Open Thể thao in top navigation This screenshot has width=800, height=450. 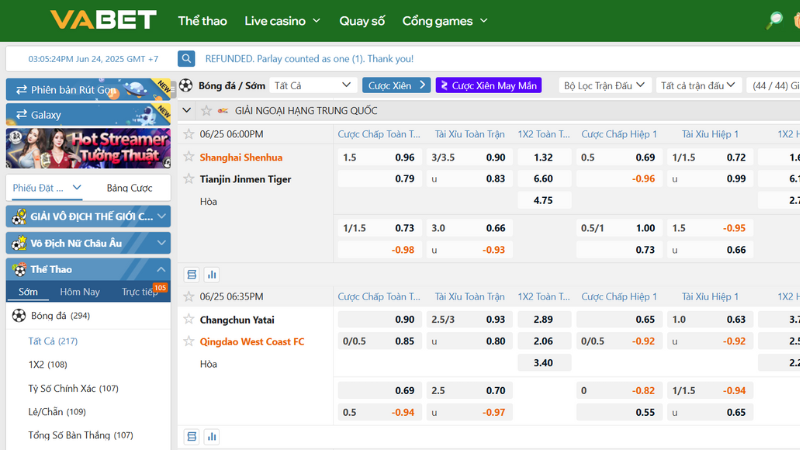203,21
